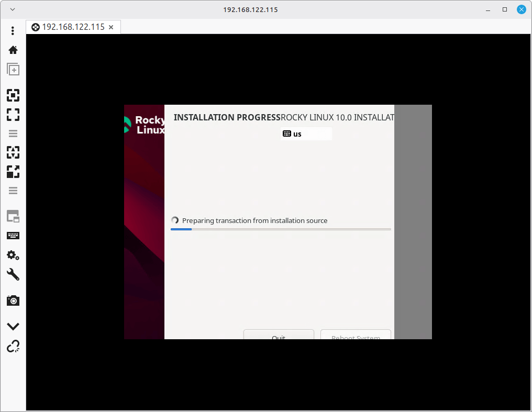
Task: Minimize the Remmina window
Action: (x=488, y=9)
